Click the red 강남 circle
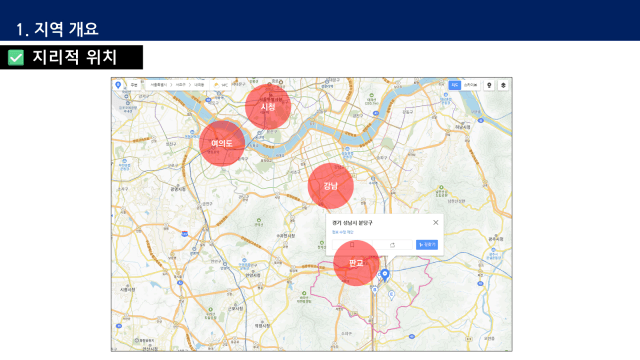Screen dimensions: 640x360 tap(330, 186)
